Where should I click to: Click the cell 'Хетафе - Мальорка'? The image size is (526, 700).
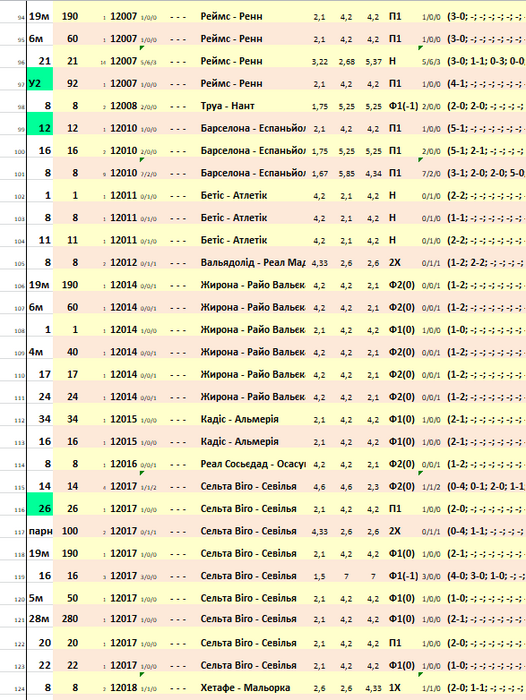point(245,688)
